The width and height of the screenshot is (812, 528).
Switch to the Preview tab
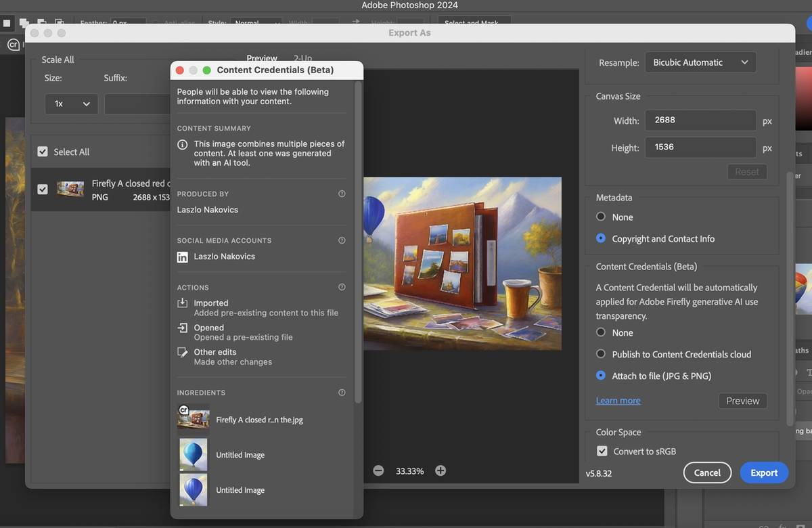pyautogui.click(x=262, y=58)
